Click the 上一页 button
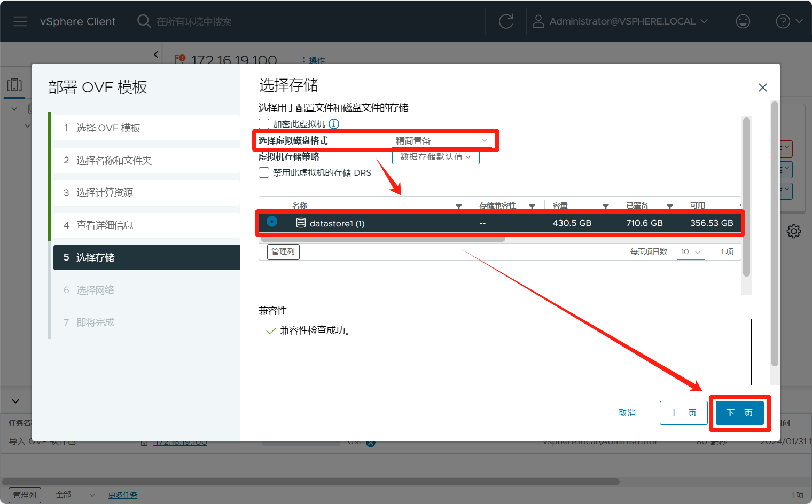 (683, 413)
